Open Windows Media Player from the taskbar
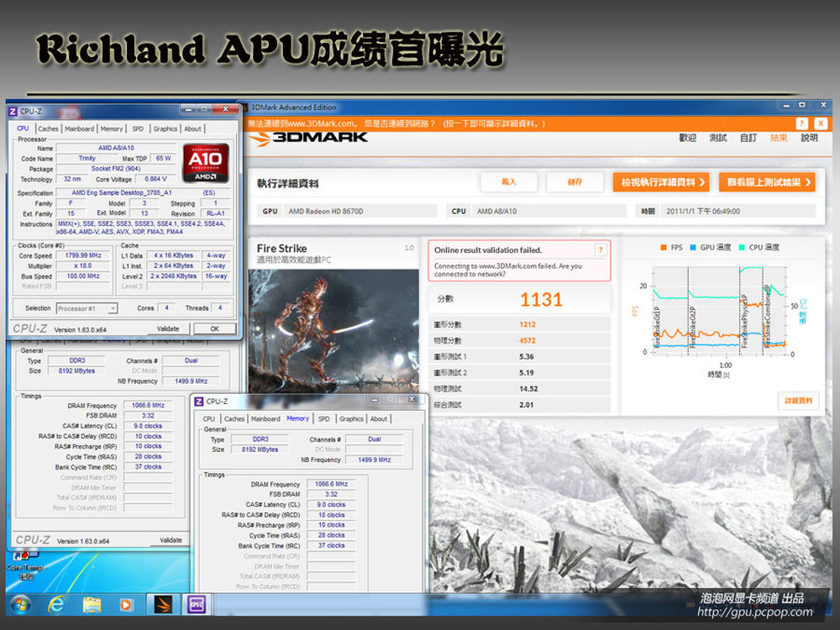The height and width of the screenshot is (630, 840). pyautogui.click(x=125, y=605)
